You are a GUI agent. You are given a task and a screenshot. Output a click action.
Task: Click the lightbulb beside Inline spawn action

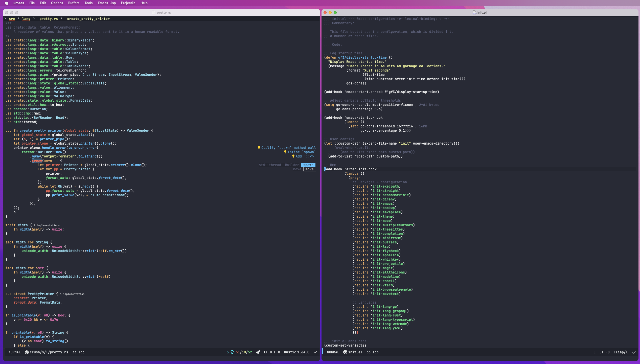[x=285, y=152]
